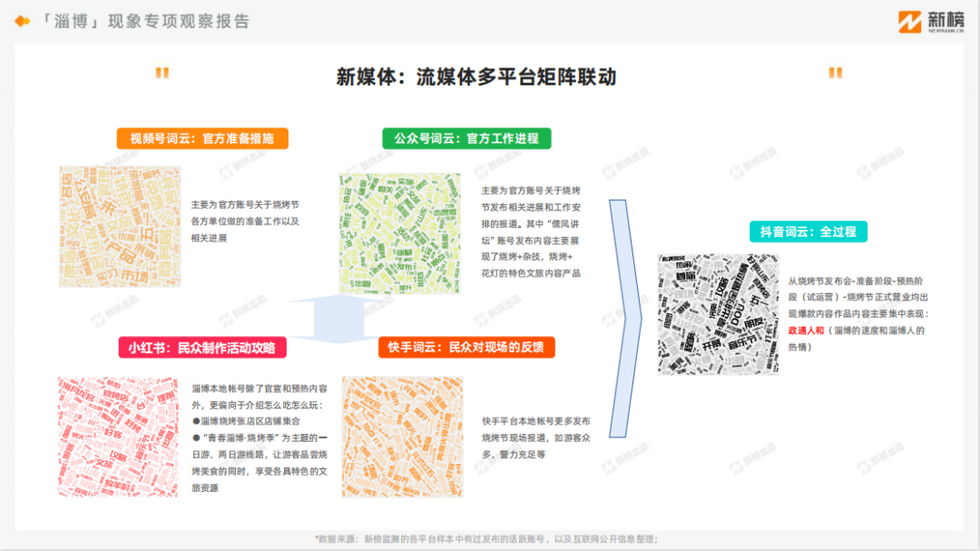Click the footer note starting with *数据来源
The image size is (980, 551).
[486, 539]
